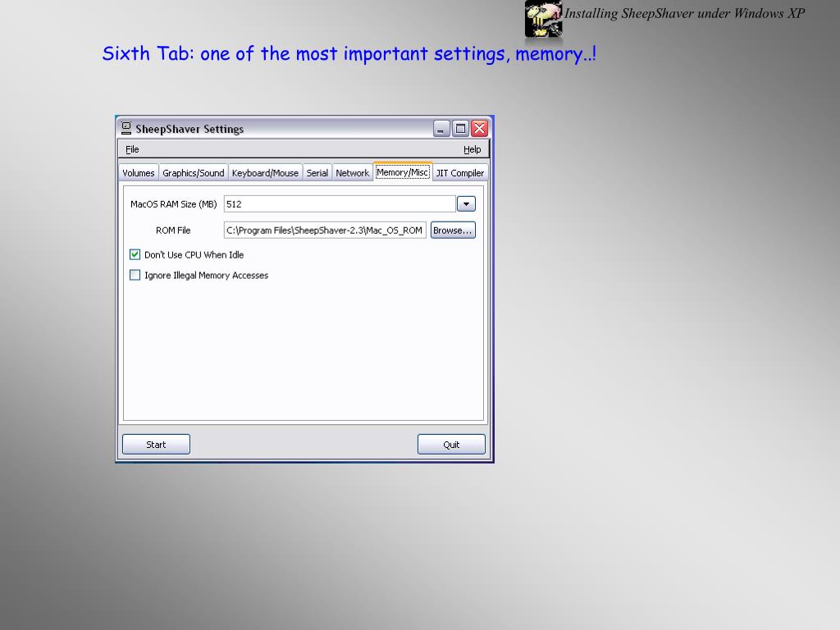Close the SheepShaver Settings window
840x630 pixels.
(479, 129)
